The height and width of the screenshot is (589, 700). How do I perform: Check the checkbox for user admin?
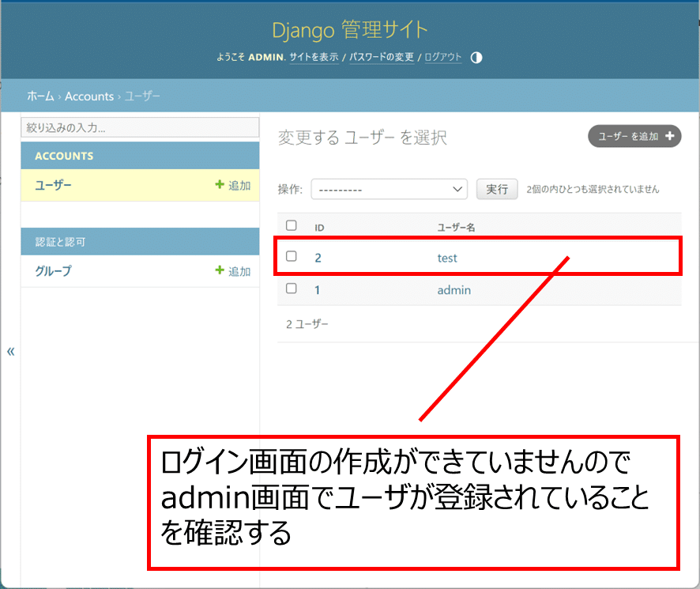point(291,289)
